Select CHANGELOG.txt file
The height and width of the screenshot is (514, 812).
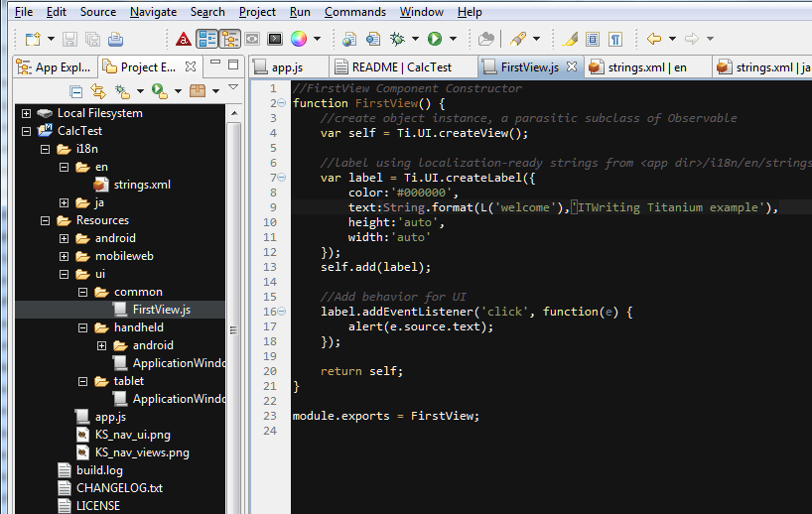pyautogui.click(x=119, y=488)
